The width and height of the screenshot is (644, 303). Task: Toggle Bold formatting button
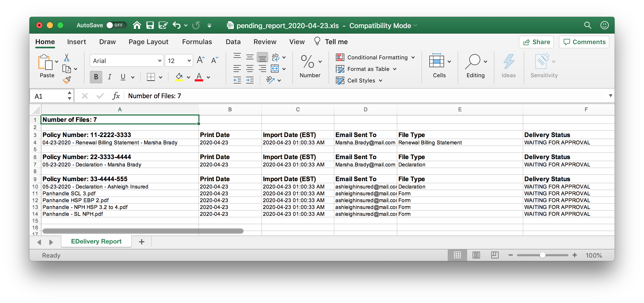point(96,77)
